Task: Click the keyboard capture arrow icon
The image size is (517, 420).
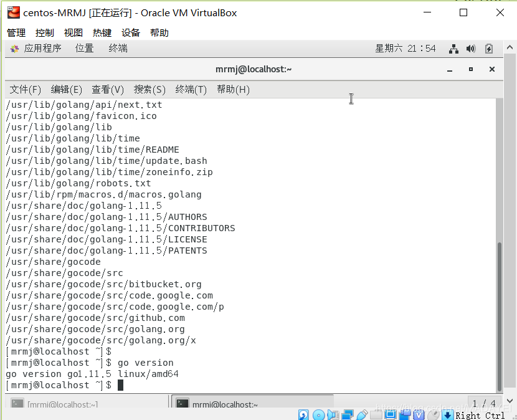Action: pyautogui.click(x=447, y=415)
